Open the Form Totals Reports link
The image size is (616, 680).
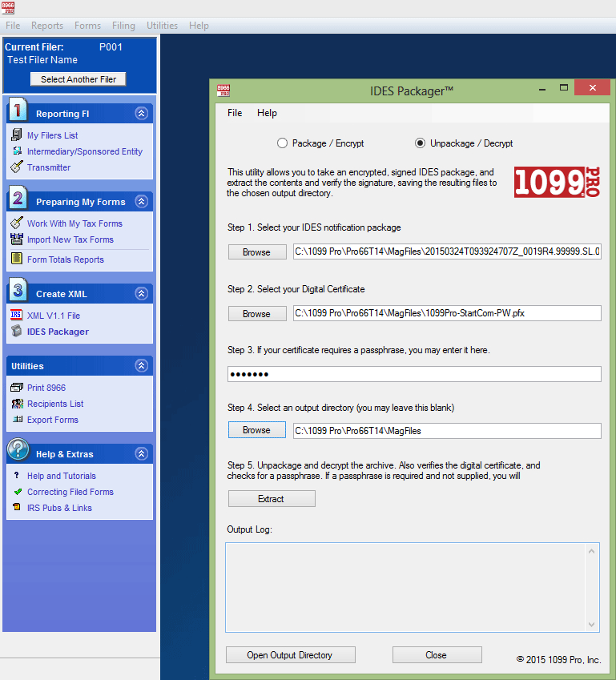pos(66,260)
